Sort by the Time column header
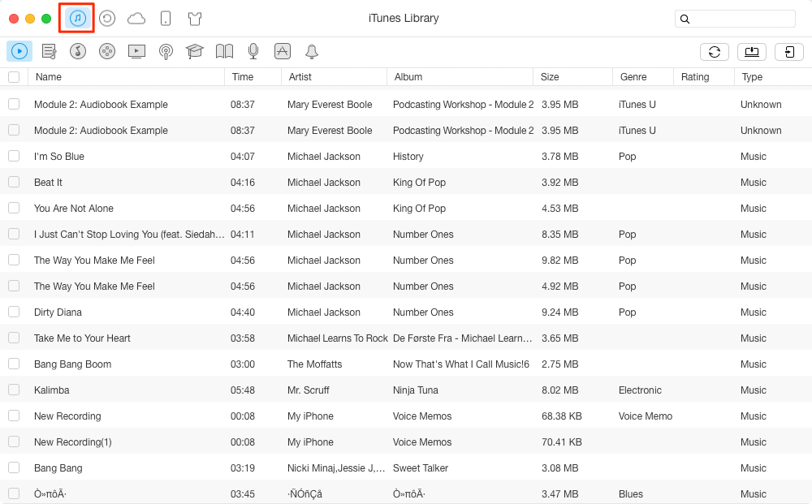 253,77
